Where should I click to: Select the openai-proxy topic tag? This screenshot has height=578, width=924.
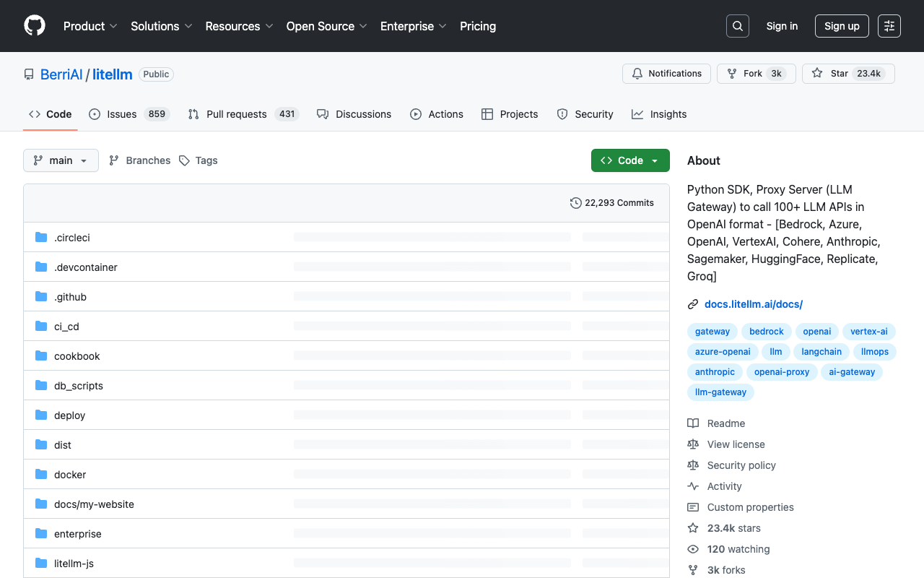(782, 372)
